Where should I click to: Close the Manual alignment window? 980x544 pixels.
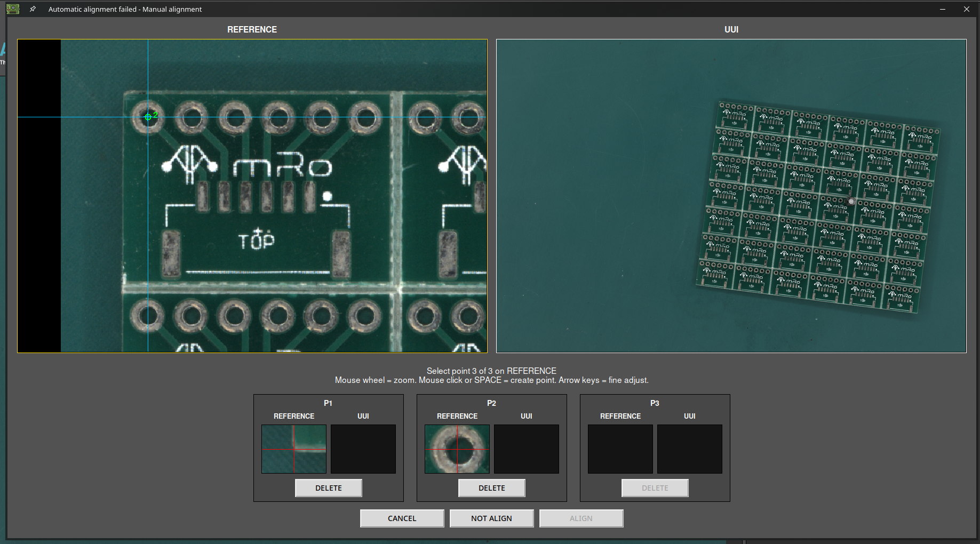coord(966,9)
